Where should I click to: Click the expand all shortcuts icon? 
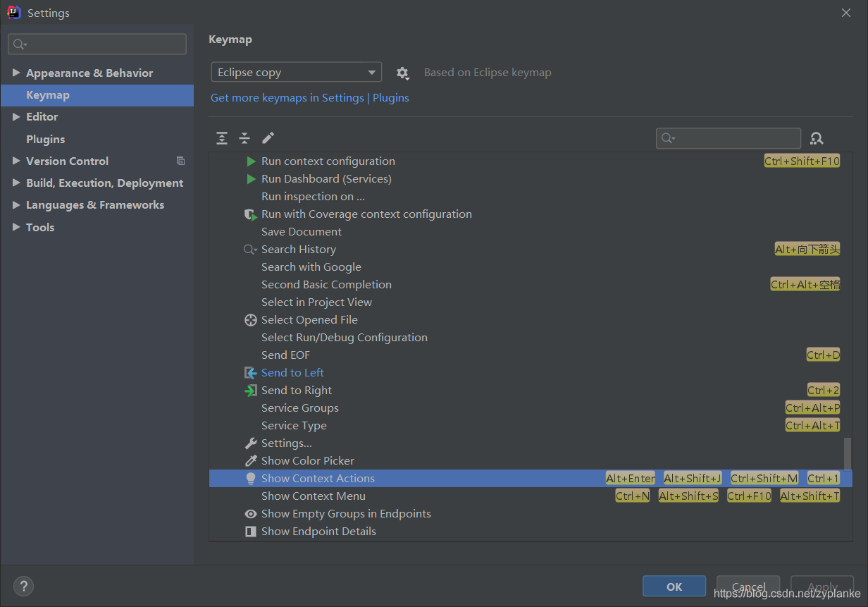tap(222, 138)
